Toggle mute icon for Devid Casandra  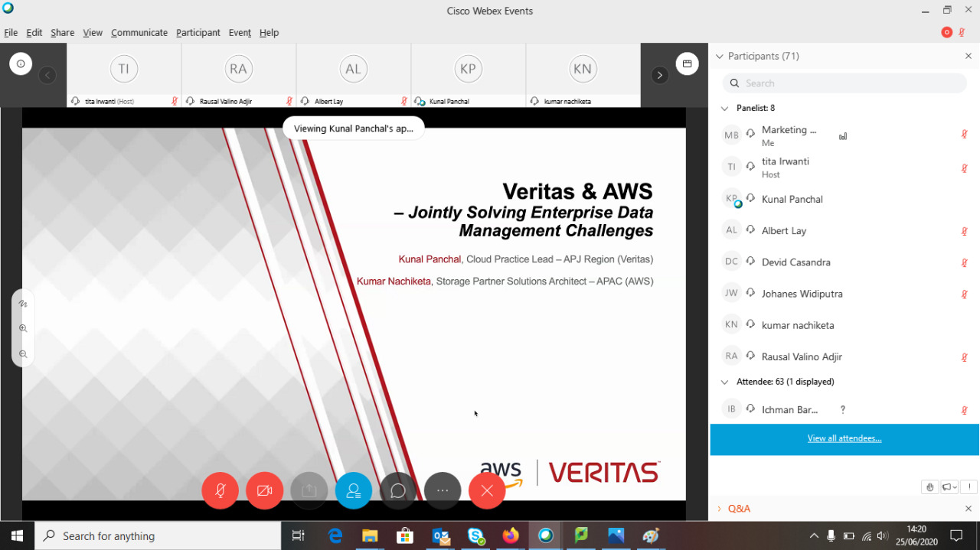[965, 262]
